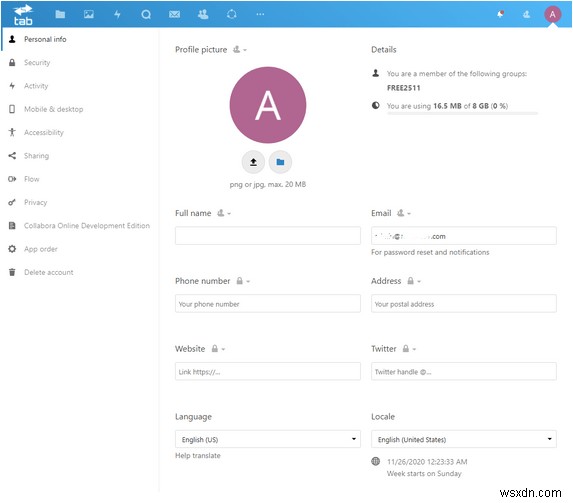Change Website visibility scope
573x503 pixels.
218,349
